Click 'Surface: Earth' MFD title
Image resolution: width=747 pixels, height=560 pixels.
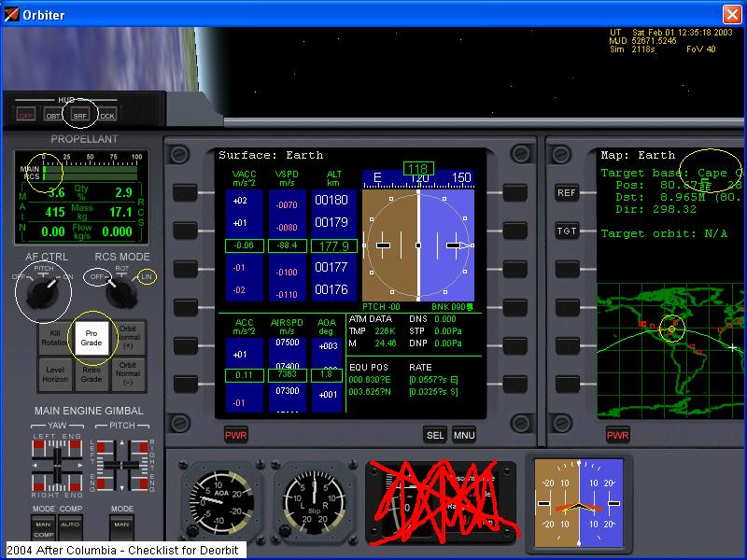(271, 155)
